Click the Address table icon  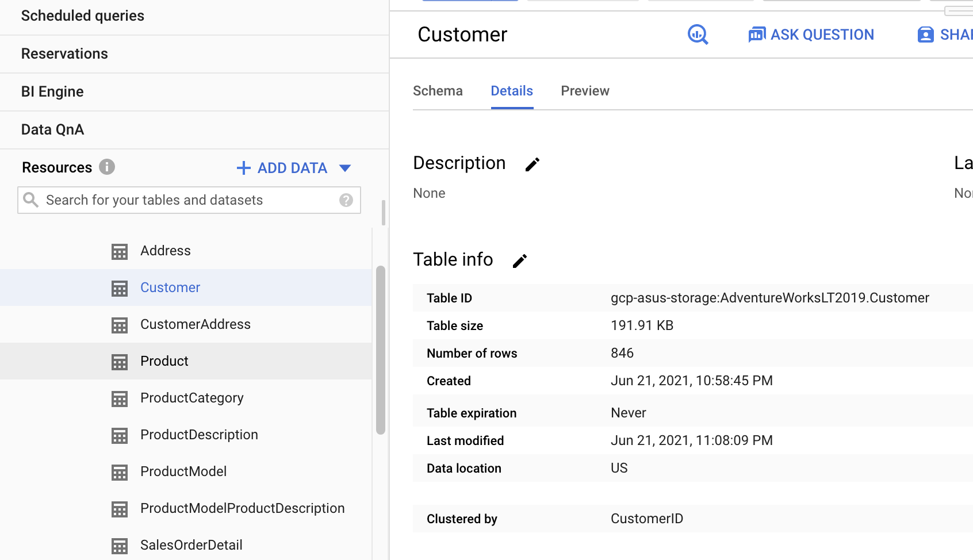point(120,251)
